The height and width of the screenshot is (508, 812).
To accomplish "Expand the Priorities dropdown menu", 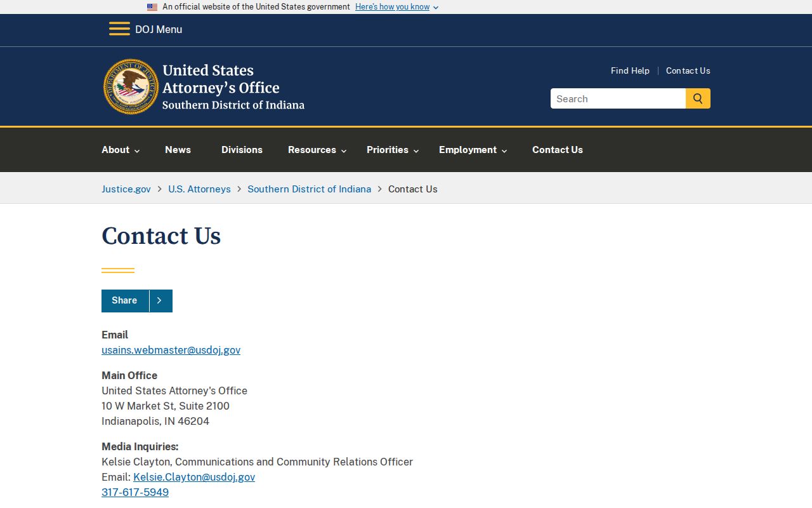I will (393, 150).
